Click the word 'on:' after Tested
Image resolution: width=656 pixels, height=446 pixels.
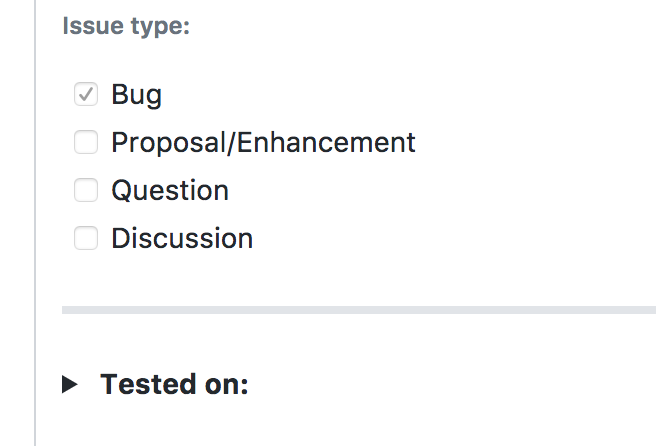pyautogui.click(x=226, y=384)
